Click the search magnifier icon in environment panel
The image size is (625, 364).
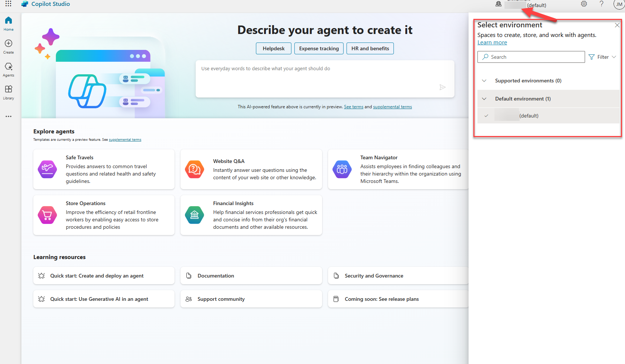[485, 57]
